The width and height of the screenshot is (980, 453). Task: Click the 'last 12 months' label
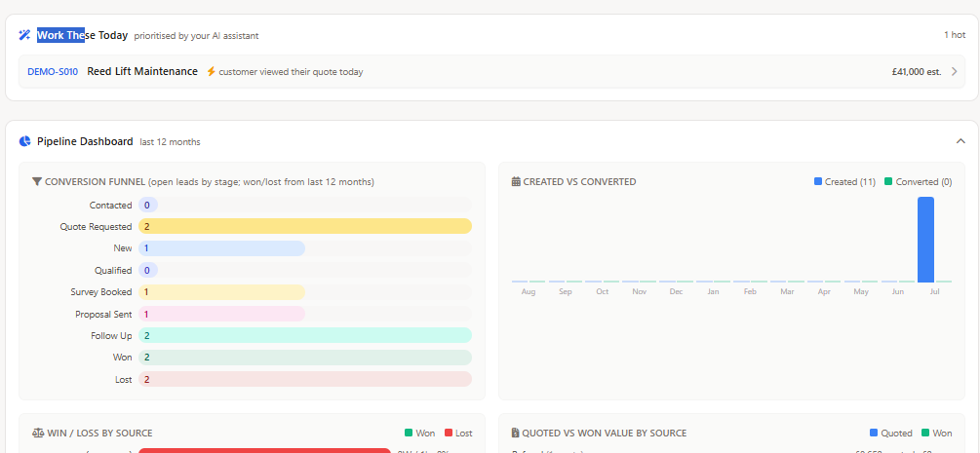(170, 142)
